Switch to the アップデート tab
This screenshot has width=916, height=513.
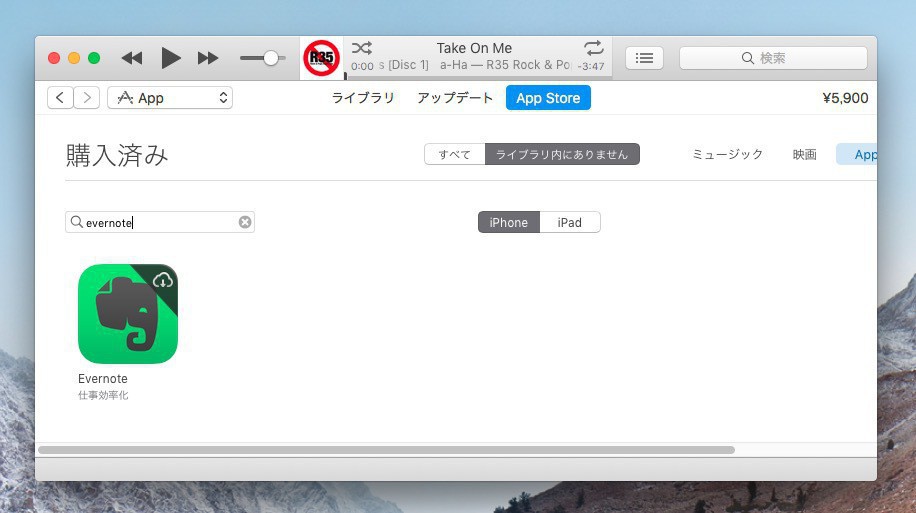[x=455, y=98]
